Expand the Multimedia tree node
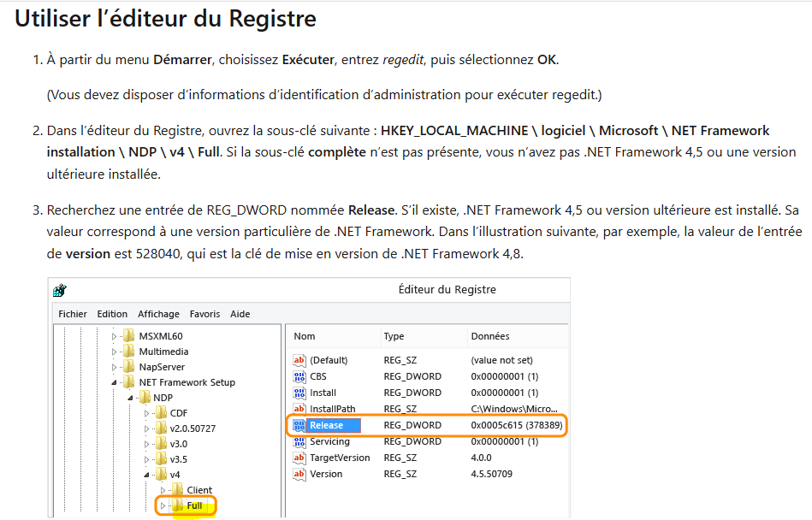 [x=114, y=352]
